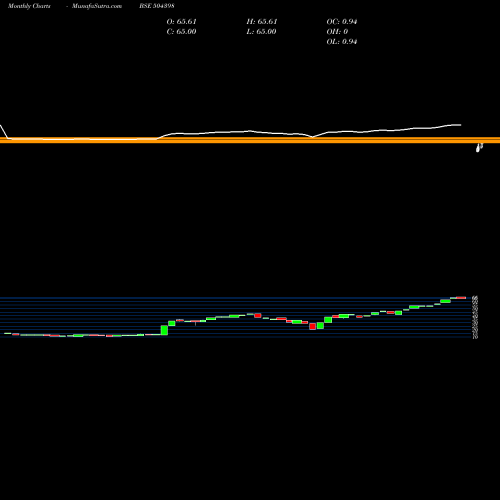This screenshot has height=500, width=500.
Task: Click the 'BSE 504398' symbol text
Action: pos(157,6)
